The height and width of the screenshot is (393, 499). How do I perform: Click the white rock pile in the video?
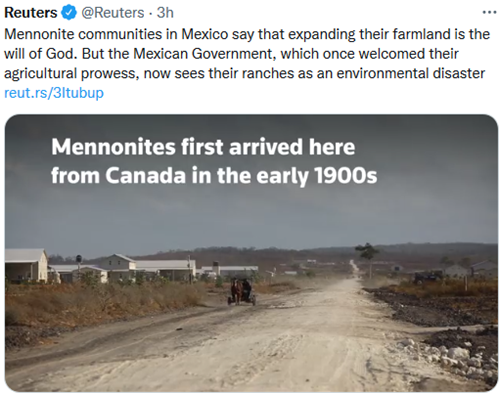(457, 358)
